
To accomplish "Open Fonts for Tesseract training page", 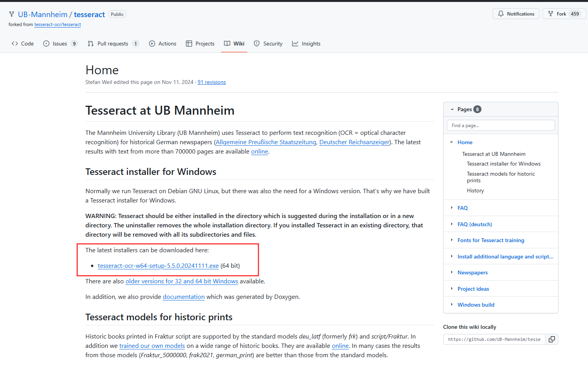I will [x=491, y=241].
